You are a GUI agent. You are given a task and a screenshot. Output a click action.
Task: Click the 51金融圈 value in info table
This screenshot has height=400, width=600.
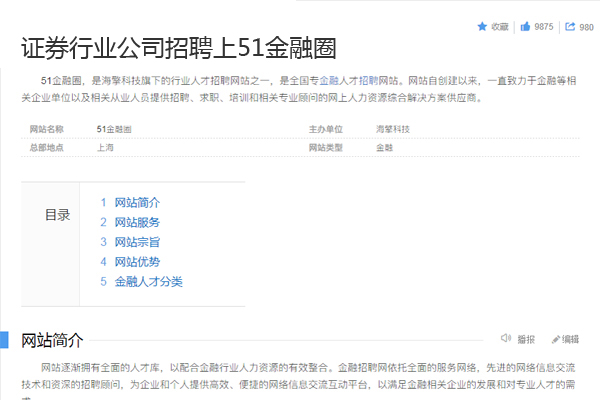pyautogui.click(x=114, y=129)
